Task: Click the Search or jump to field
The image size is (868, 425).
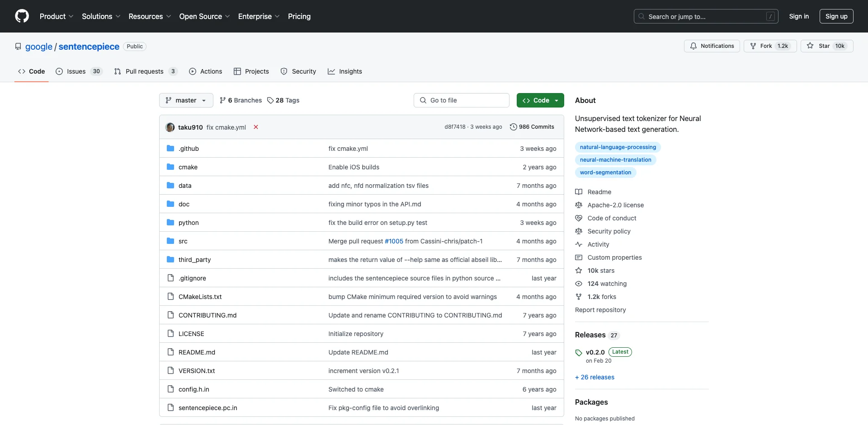Action: click(706, 16)
